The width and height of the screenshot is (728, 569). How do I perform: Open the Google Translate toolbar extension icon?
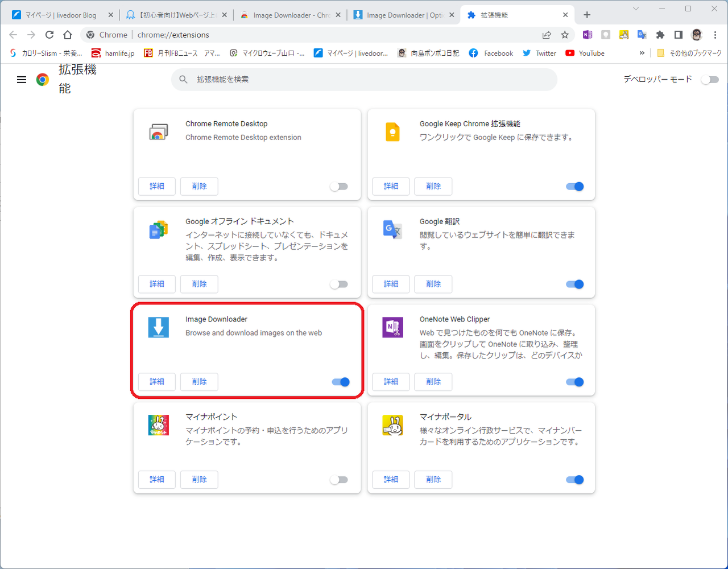(x=642, y=35)
